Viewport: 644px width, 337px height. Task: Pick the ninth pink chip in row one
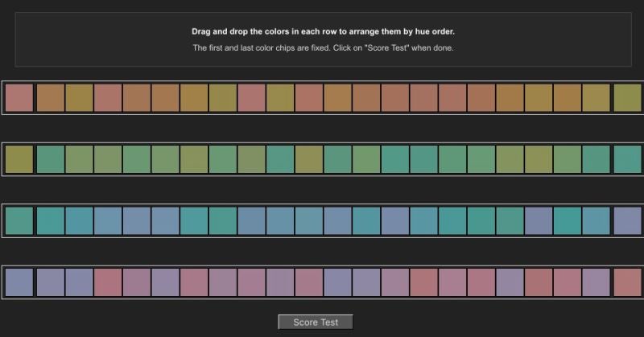251,97
